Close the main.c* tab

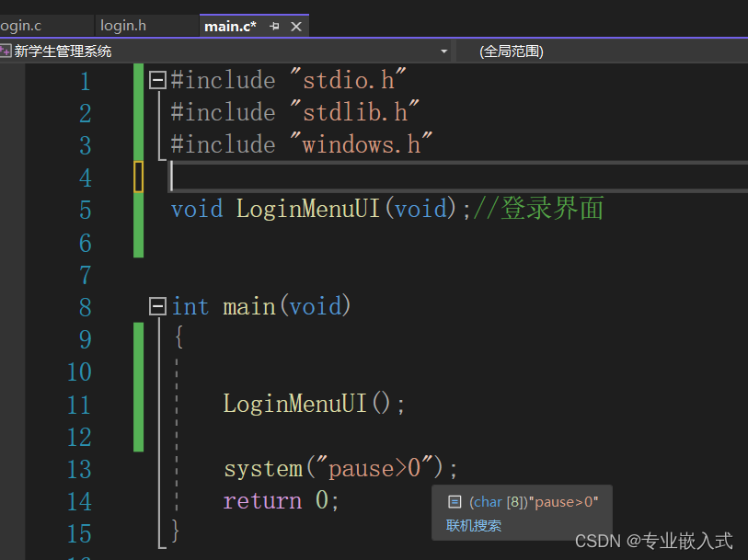coord(296,27)
